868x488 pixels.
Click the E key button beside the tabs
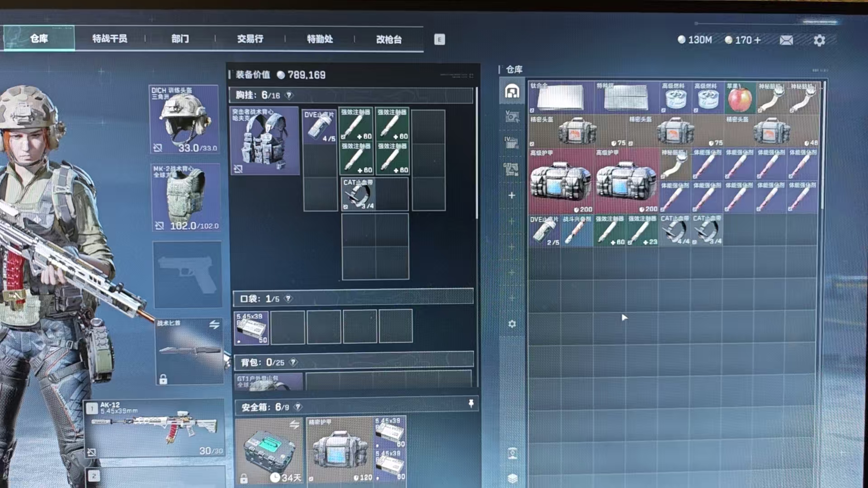click(439, 39)
